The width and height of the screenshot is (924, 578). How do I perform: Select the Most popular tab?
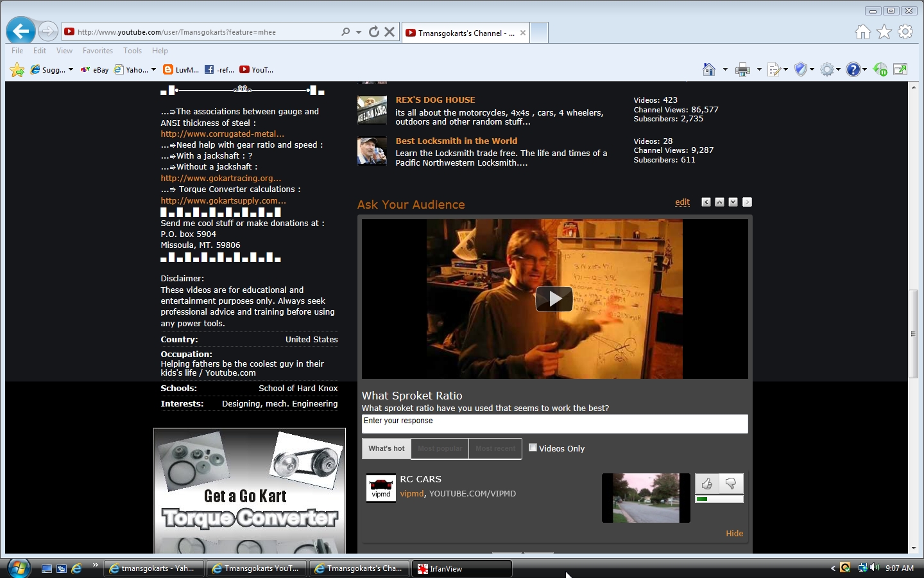click(x=440, y=448)
